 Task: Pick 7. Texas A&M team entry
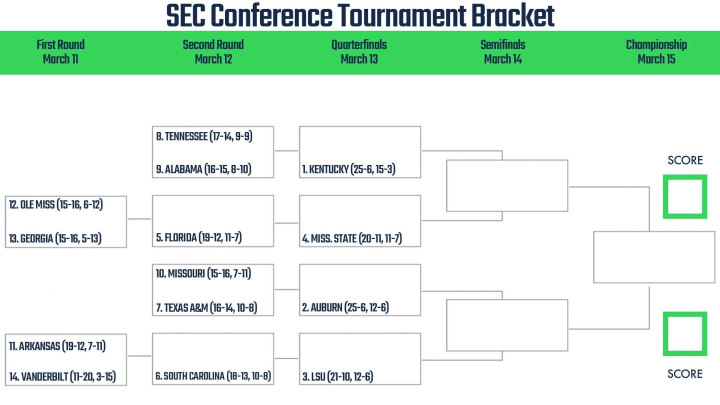coord(206,308)
